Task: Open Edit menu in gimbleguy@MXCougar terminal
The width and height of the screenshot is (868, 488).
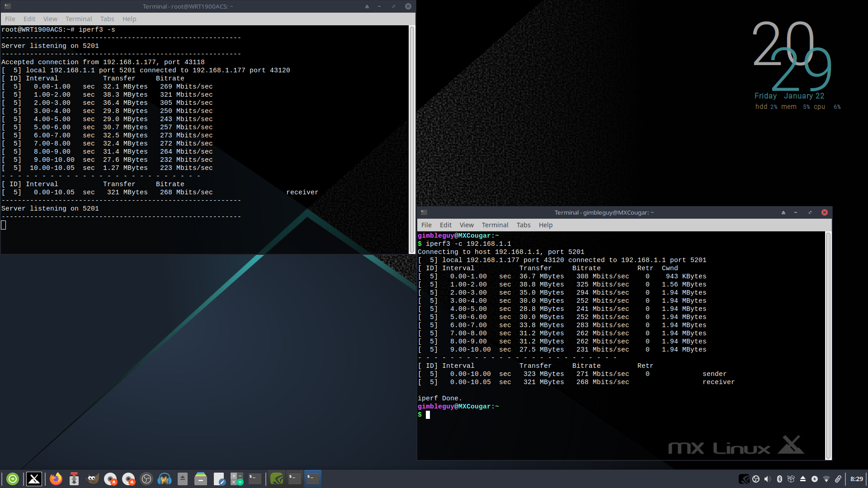Action: coord(446,225)
